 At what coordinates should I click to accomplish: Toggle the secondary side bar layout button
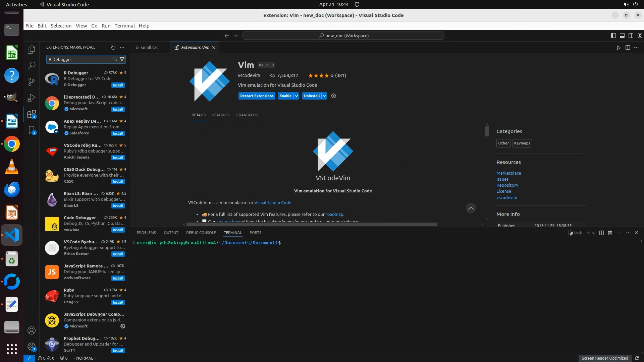click(631, 36)
